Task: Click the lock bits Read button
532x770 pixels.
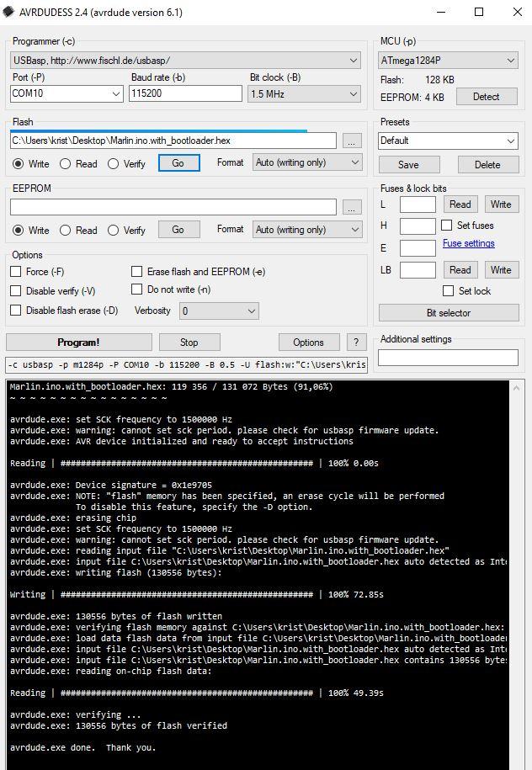Action: [x=460, y=270]
